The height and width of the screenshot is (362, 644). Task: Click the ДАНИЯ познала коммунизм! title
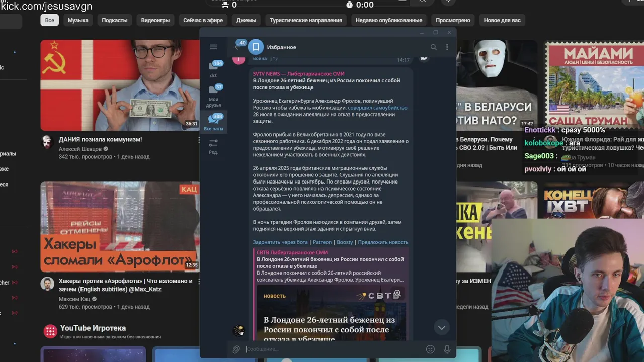click(x=101, y=139)
